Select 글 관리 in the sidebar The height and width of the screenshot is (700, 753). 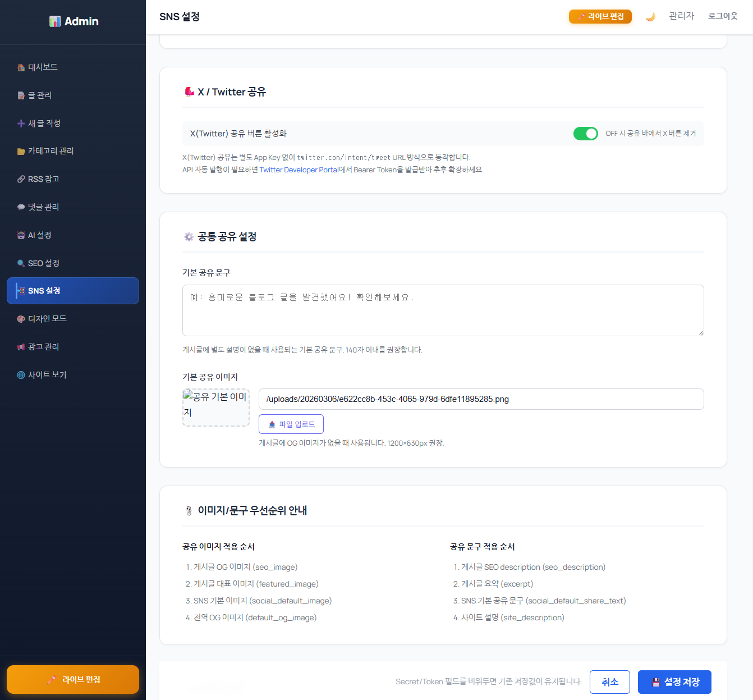click(39, 95)
